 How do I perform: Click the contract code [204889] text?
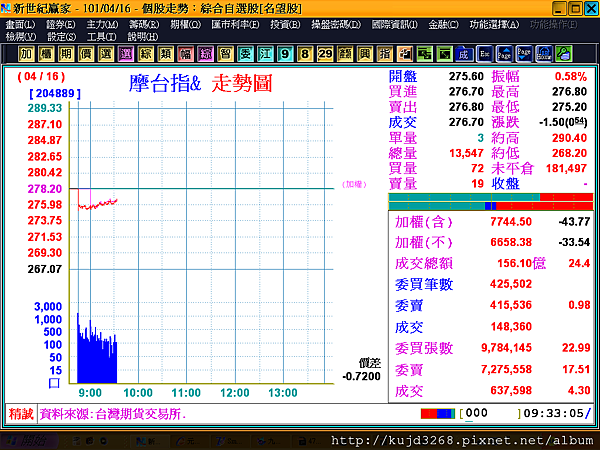[x=55, y=94]
